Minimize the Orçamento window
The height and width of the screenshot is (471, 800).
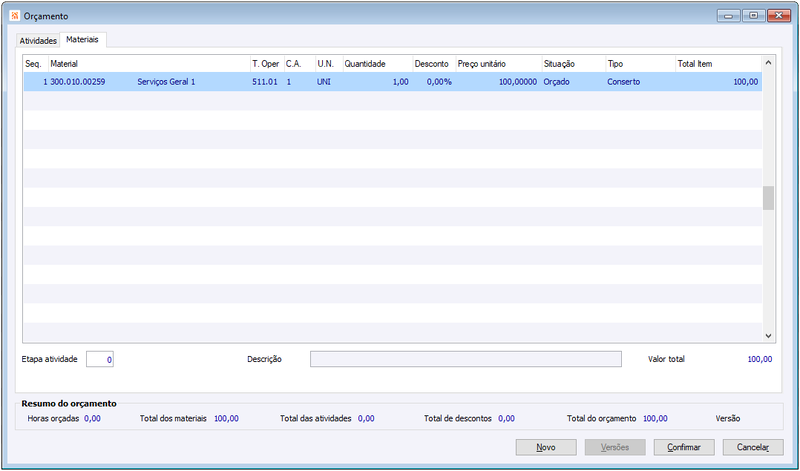point(729,16)
